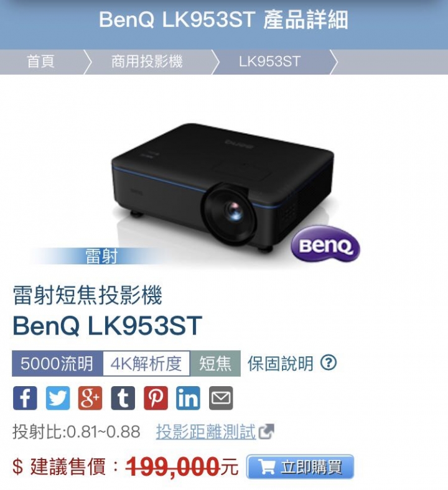Select the 4K解析度 tag
Screen dimensions: 448x490
(x=146, y=363)
